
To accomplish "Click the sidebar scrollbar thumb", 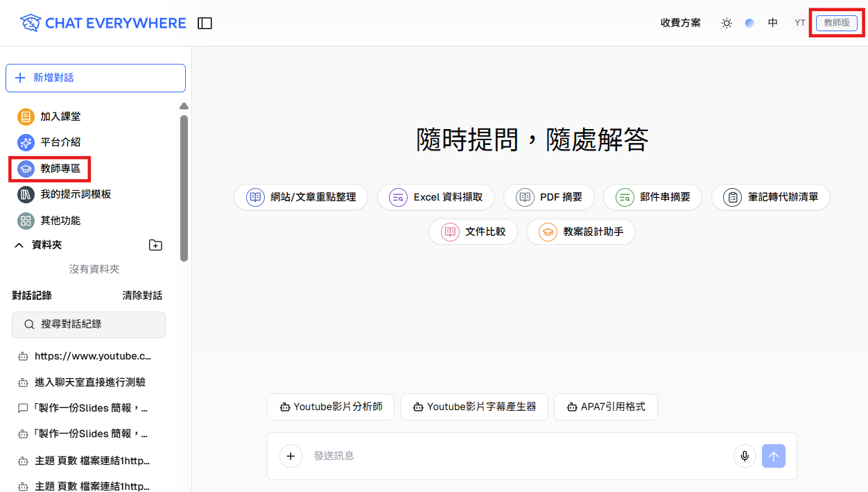I will coord(184,188).
